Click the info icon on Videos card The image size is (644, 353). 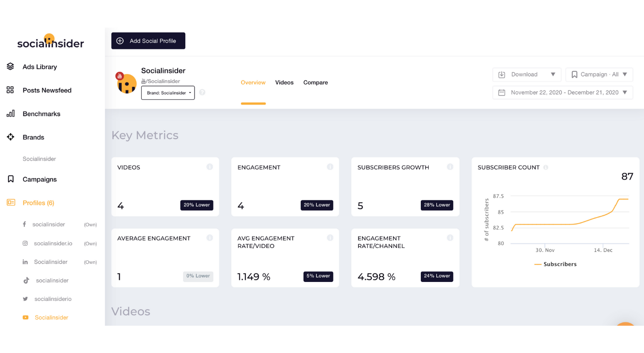point(210,167)
